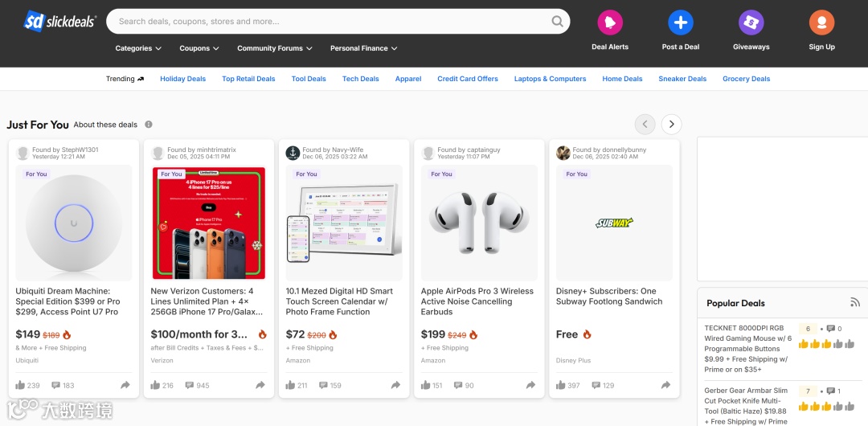Expand the Categories dropdown menu

(x=138, y=48)
